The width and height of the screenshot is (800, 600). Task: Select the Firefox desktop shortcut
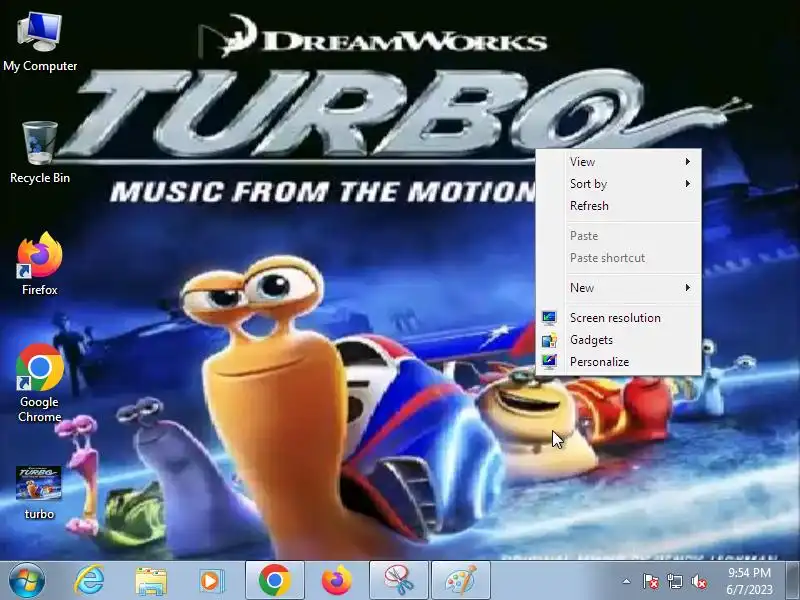(x=40, y=264)
